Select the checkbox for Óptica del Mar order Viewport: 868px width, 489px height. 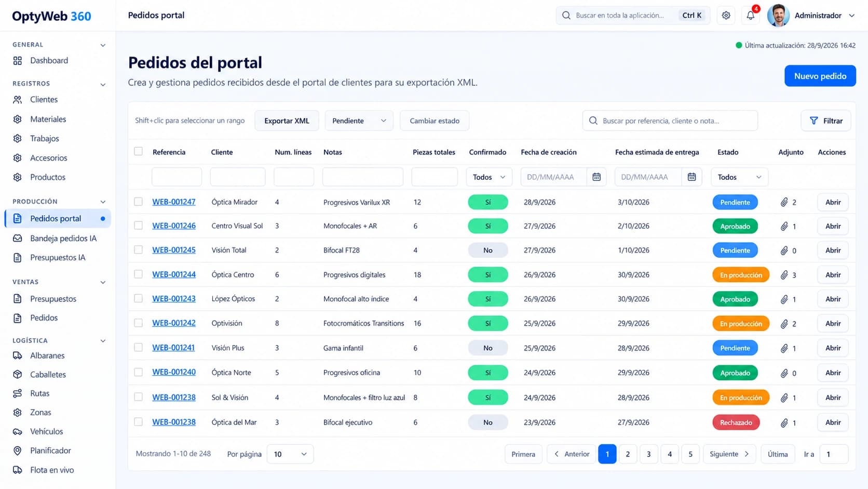138,422
